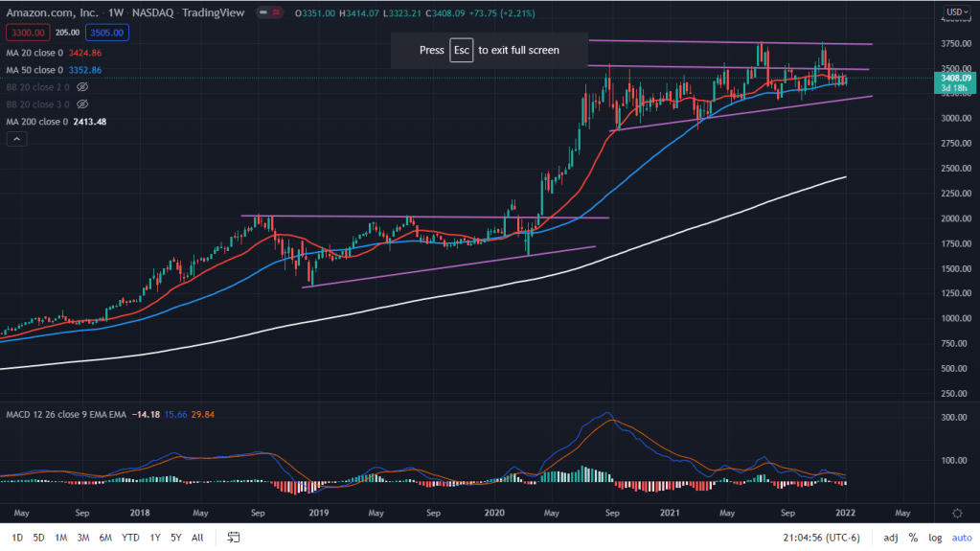This screenshot has width=980, height=551.
Task: Click the 3505.00 buy price button
Action: (x=106, y=32)
